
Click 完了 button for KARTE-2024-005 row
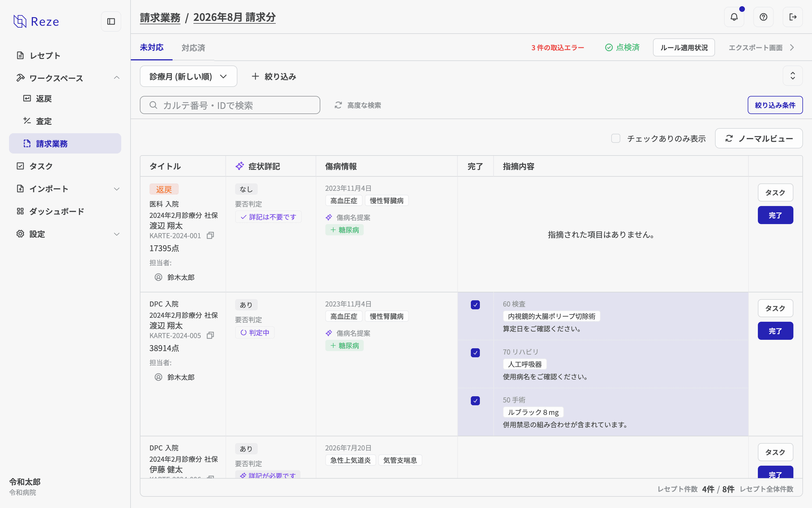[775, 330]
